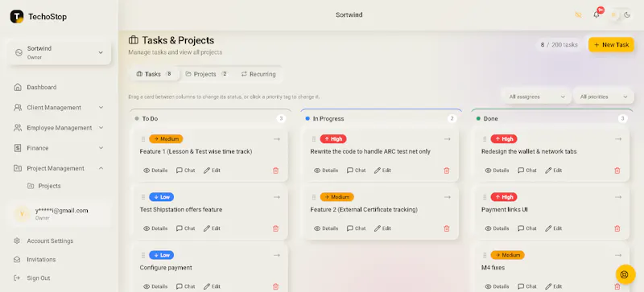The image size is (644, 292).
Task: Delete the Feature 1 Lesson & Test task
Action: pyautogui.click(x=275, y=171)
